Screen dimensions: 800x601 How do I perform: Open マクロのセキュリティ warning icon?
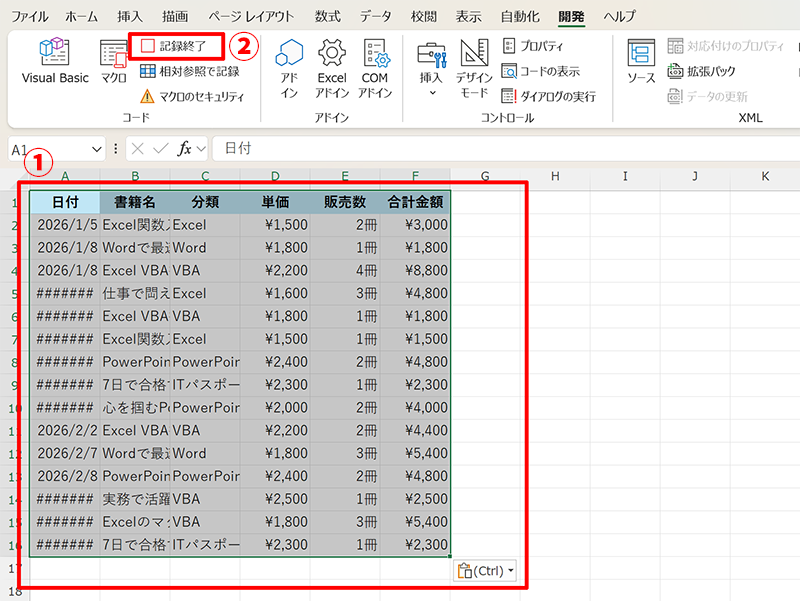coord(147,97)
